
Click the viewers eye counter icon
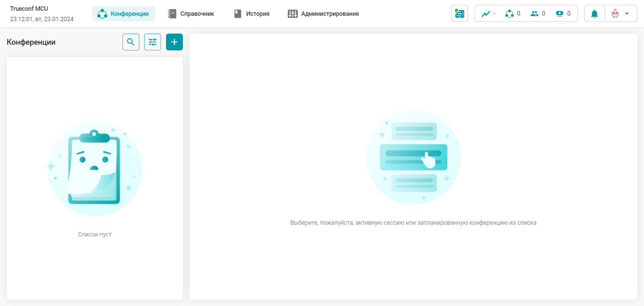click(559, 13)
